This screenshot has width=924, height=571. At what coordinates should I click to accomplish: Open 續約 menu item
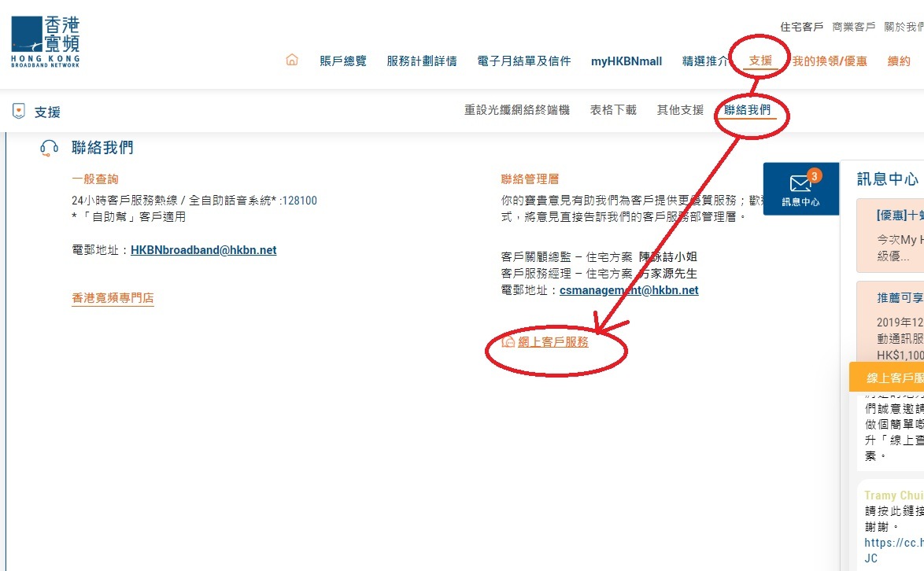tap(899, 61)
